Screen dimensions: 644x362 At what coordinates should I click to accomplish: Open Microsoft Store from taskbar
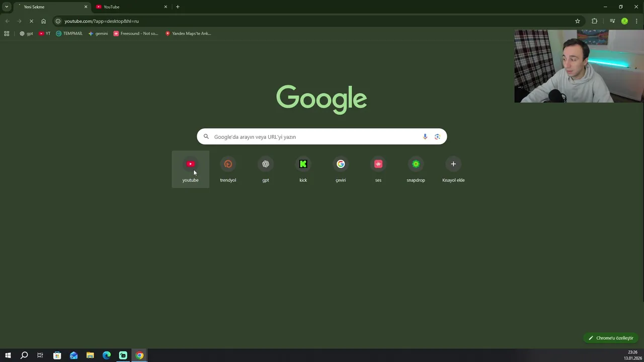(57, 355)
